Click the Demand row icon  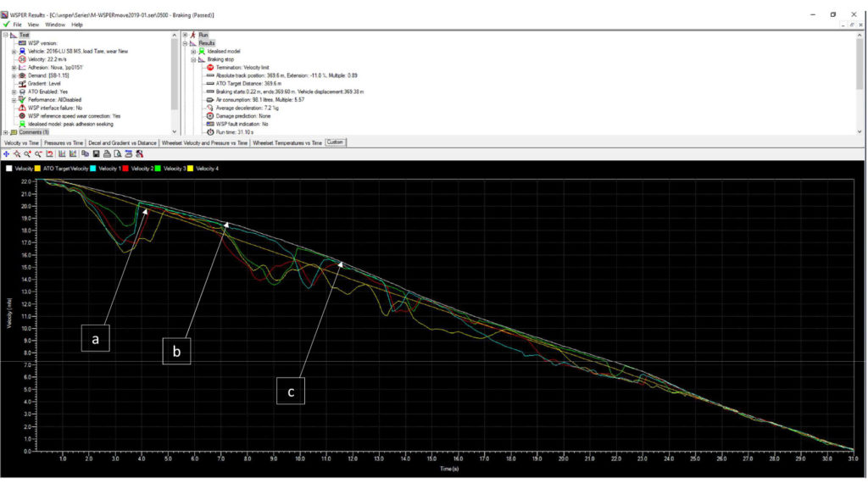tap(22, 75)
